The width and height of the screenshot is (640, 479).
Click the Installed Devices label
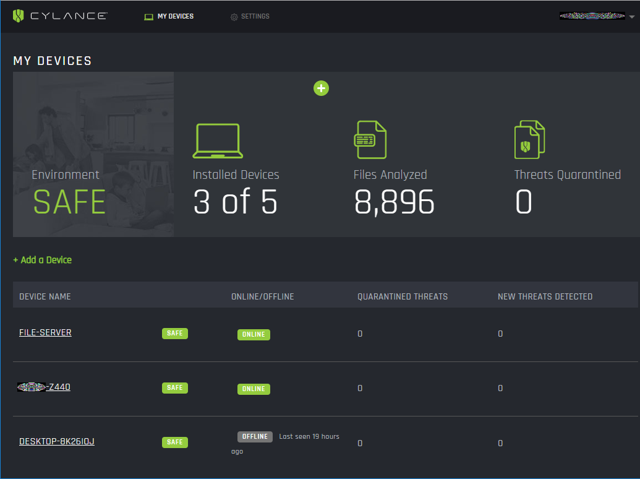[236, 175]
